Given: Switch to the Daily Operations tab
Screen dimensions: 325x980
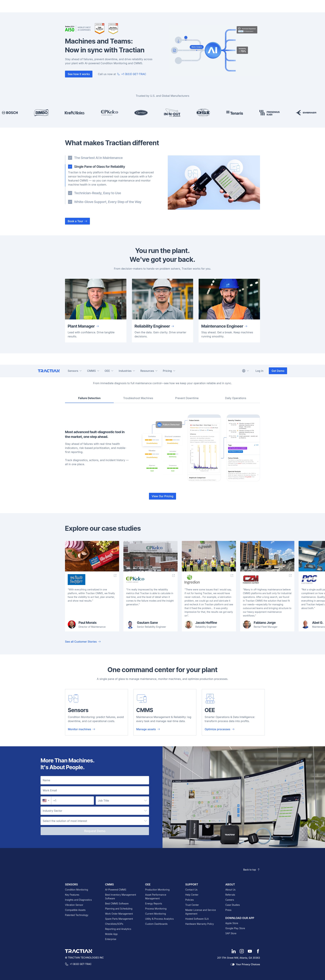Looking at the screenshot, I should (x=235, y=398).
